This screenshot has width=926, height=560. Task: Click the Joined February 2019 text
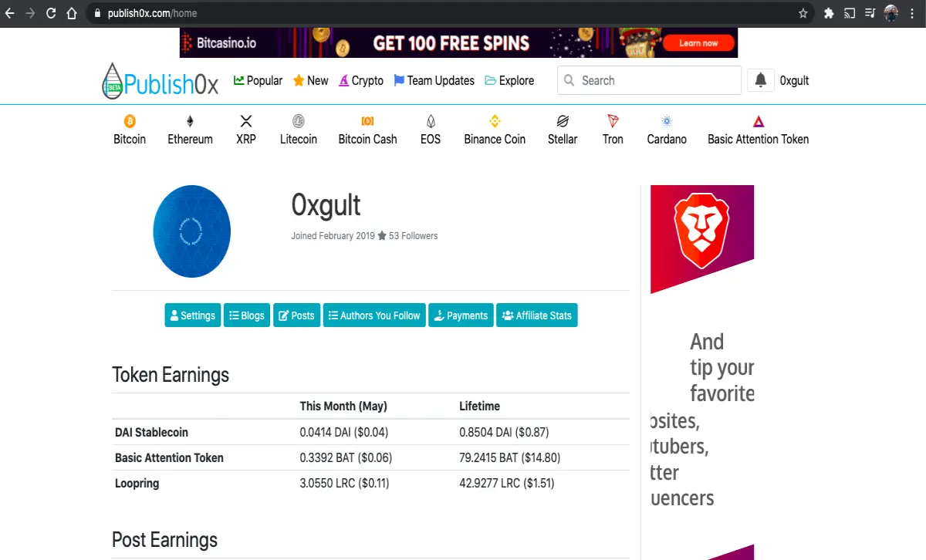(x=333, y=236)
